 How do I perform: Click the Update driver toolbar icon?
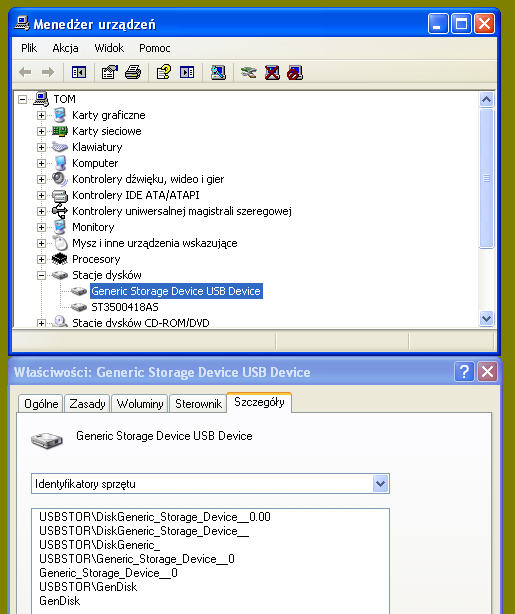tap(249, 72)
